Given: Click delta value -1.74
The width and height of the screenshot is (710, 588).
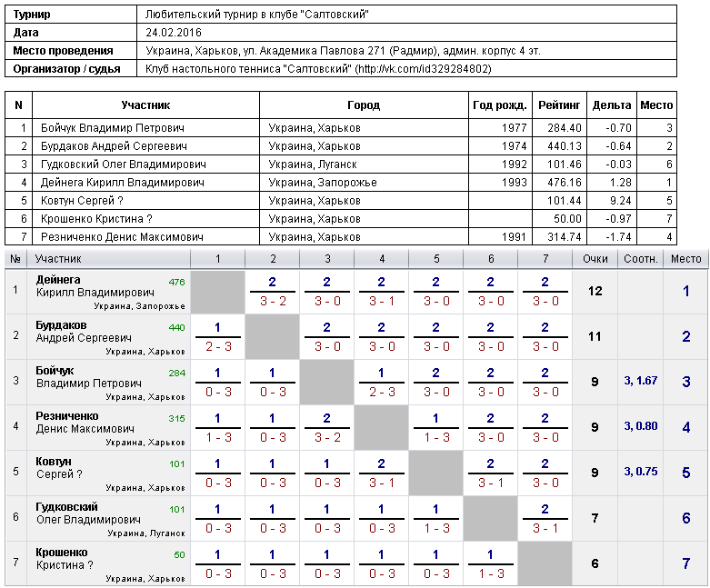Looking at the screenshot, I should (618, 236).
